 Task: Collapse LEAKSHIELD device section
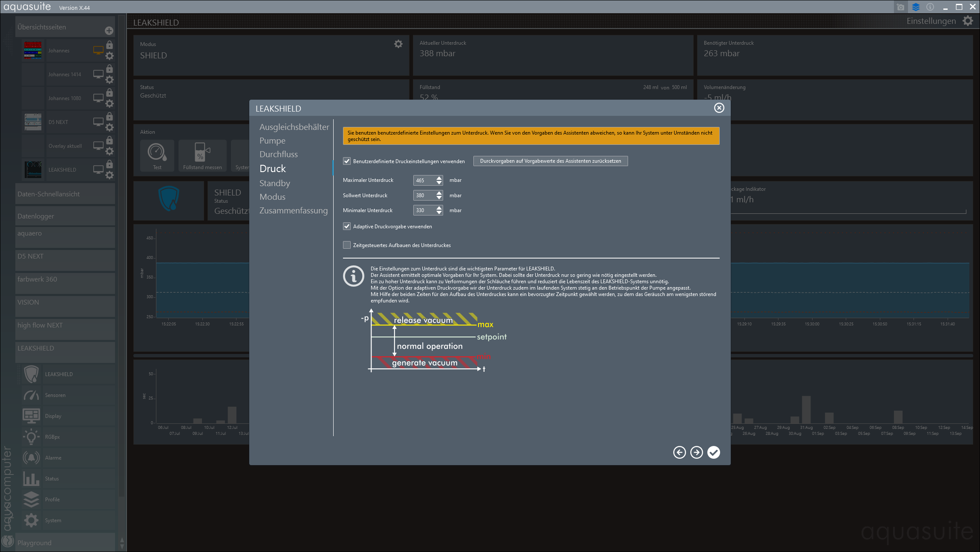coord(65,352)
